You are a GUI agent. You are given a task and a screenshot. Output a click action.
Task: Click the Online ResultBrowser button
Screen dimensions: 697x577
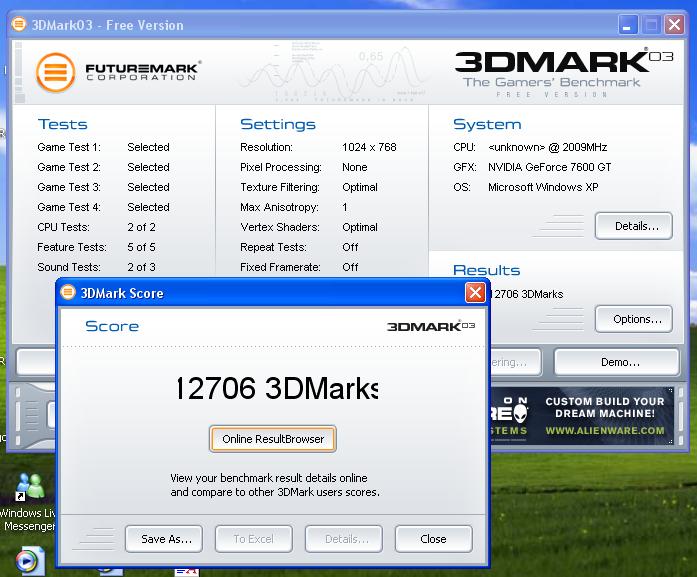click(x=273, y=439)
